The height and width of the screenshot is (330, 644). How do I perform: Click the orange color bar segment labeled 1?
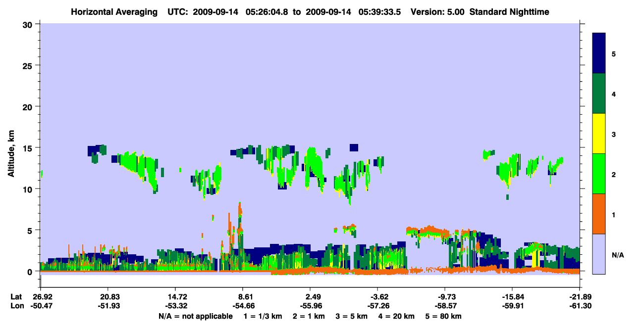click(x=599, y=214)
